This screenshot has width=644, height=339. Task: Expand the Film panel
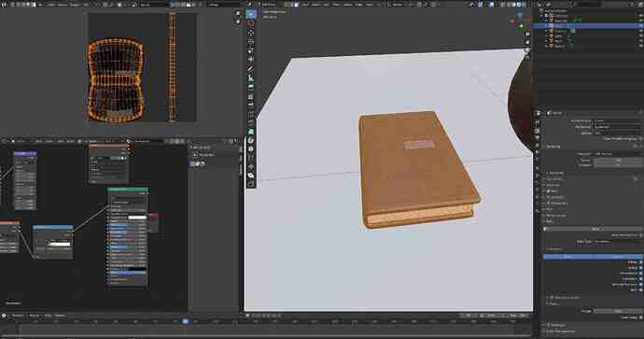coord(551,209)
